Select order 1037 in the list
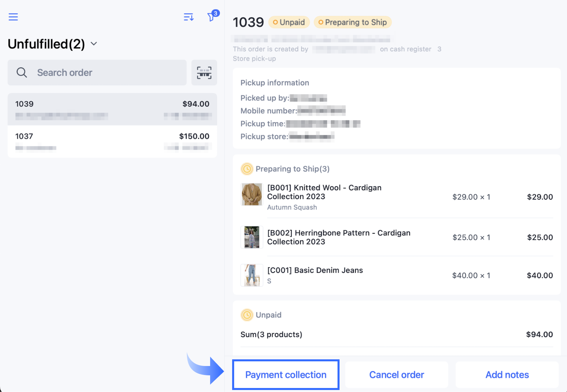Image resolution: width=567 pixels, height=392 pixels. 112,141
